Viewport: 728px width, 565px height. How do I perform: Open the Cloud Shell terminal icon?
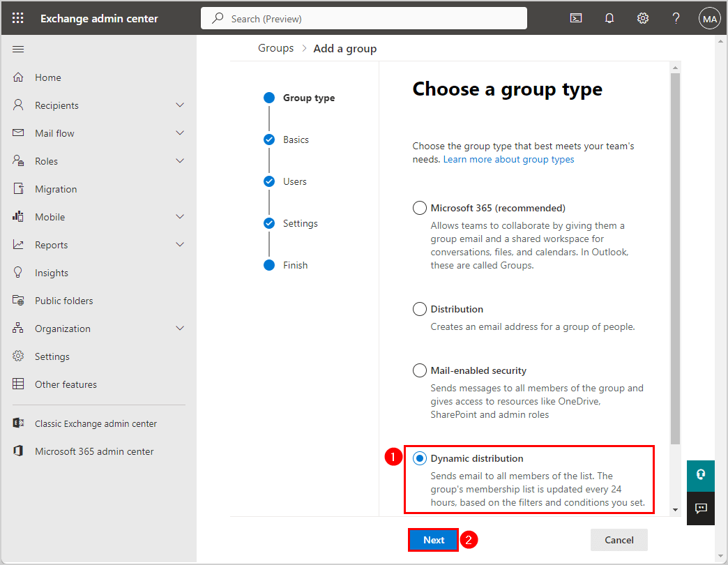tap(576, 18)
